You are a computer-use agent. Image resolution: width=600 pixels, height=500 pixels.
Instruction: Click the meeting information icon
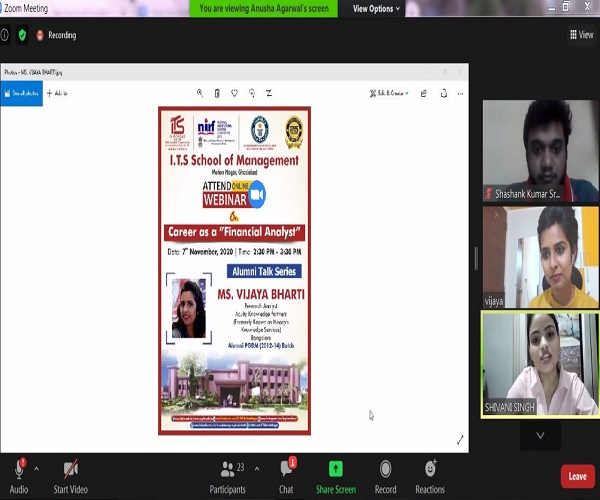pyautogui.click(x=5, y=35)
